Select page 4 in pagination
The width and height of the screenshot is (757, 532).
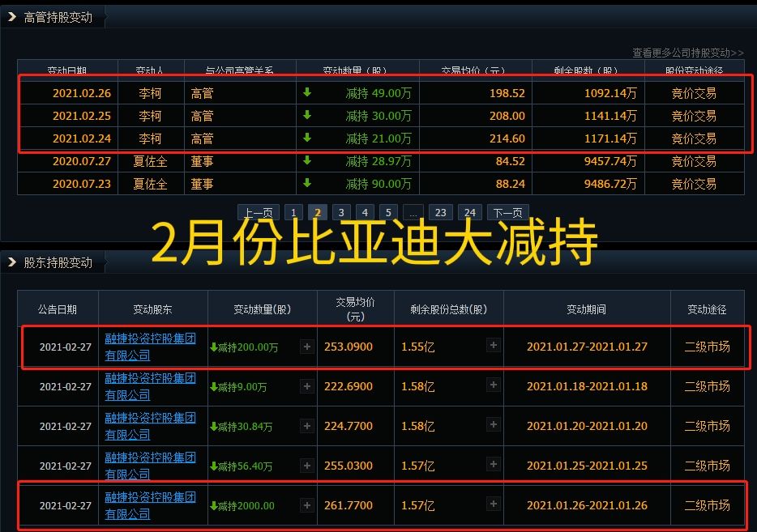365,212
